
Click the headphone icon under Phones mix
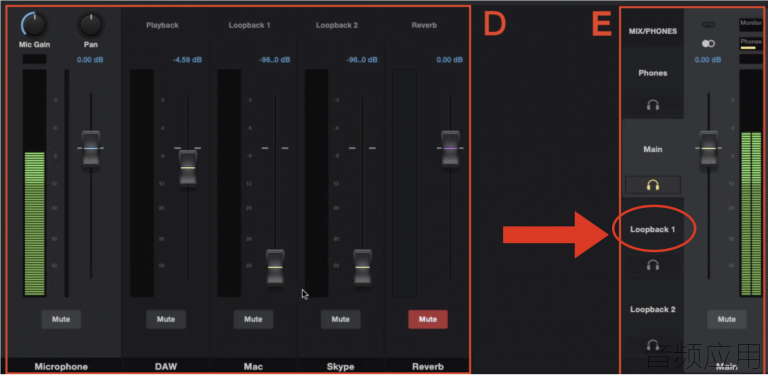point(652,105)
